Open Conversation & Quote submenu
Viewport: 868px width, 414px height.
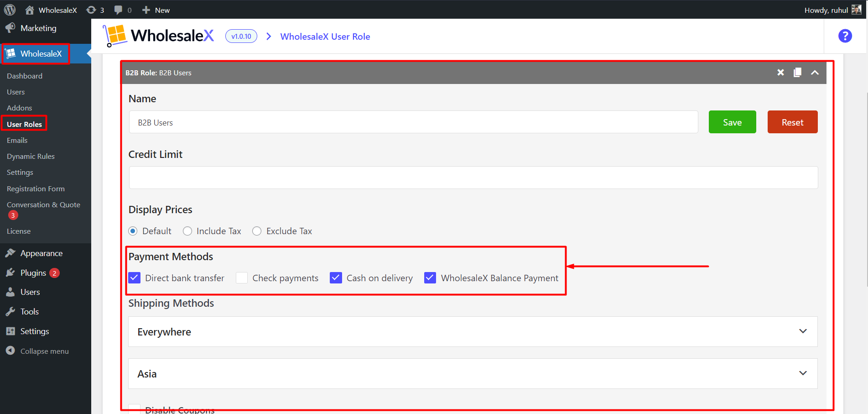coord(43,205)
